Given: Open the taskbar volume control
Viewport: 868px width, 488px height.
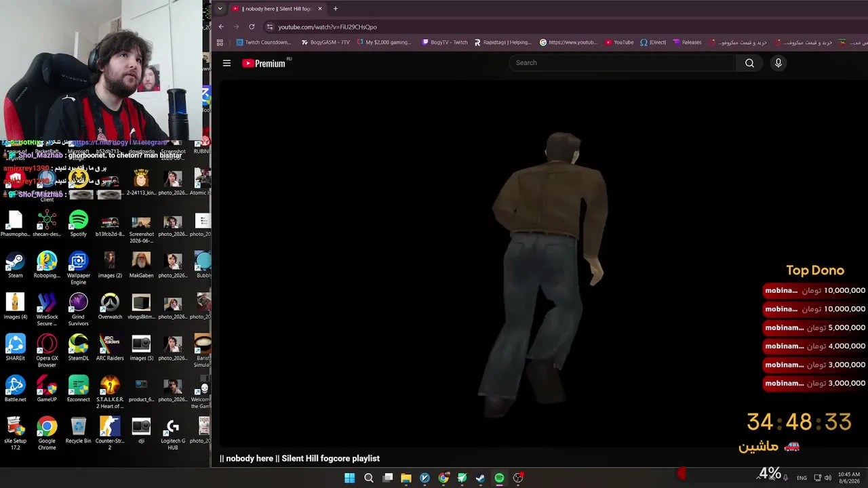Looking at the screenshot, I should click(827, 478).
